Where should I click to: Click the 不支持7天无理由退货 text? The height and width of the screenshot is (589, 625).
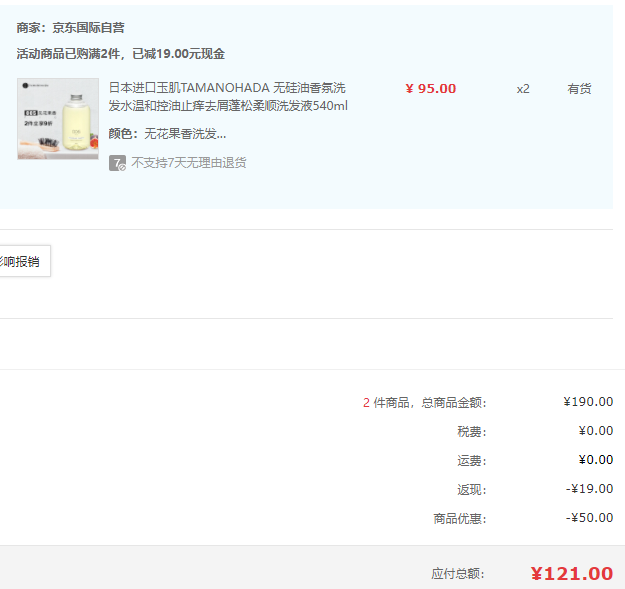pyautogui.click(x=189, y=163)
